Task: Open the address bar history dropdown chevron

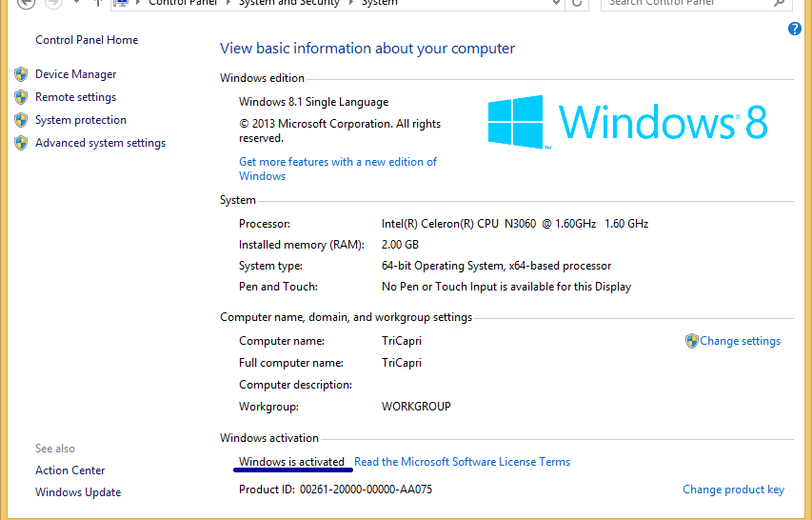Action: pyautogui.click(x=556, y=3)
